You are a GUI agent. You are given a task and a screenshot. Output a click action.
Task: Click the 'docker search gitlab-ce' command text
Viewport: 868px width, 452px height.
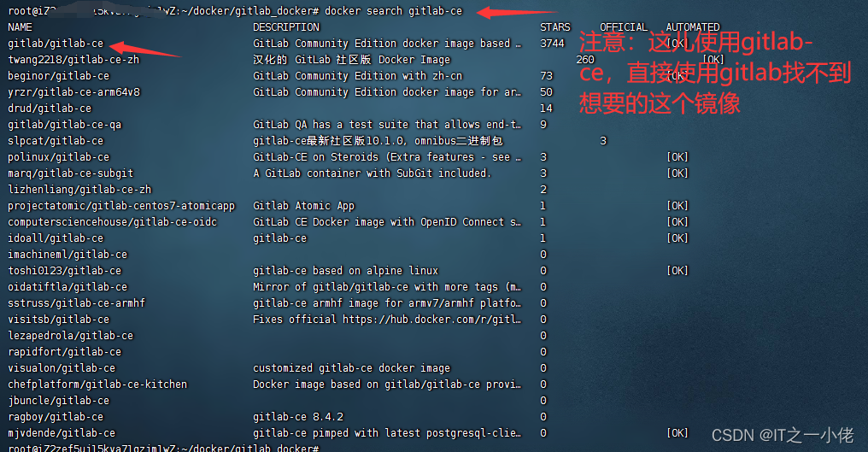(x=394, y=11)
